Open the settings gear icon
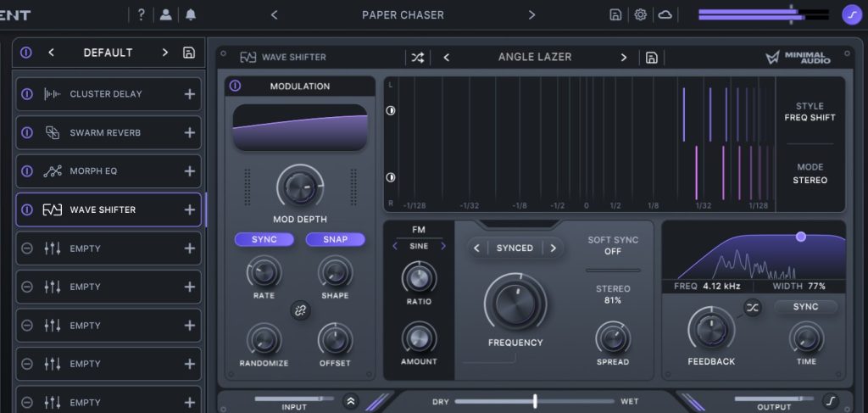868x413 pixels. (641, 15)
